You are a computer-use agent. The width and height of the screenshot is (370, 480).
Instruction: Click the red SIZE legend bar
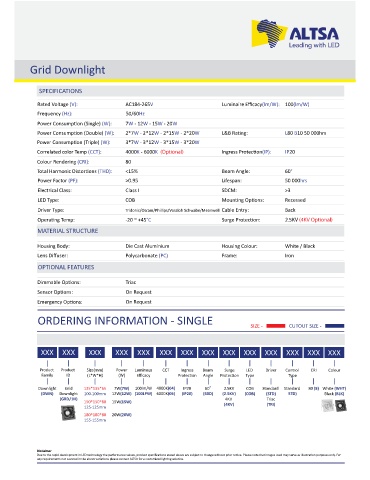(x=276, y=326)
